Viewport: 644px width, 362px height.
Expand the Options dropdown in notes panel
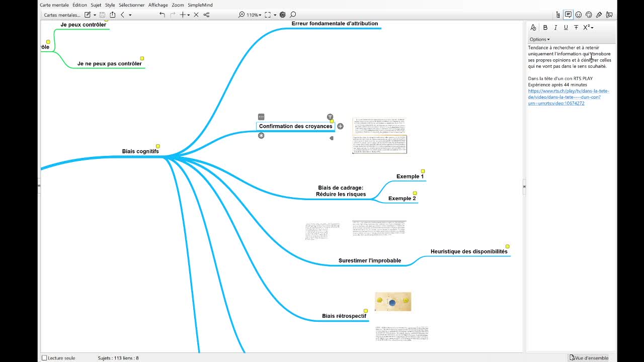(539, 39)
